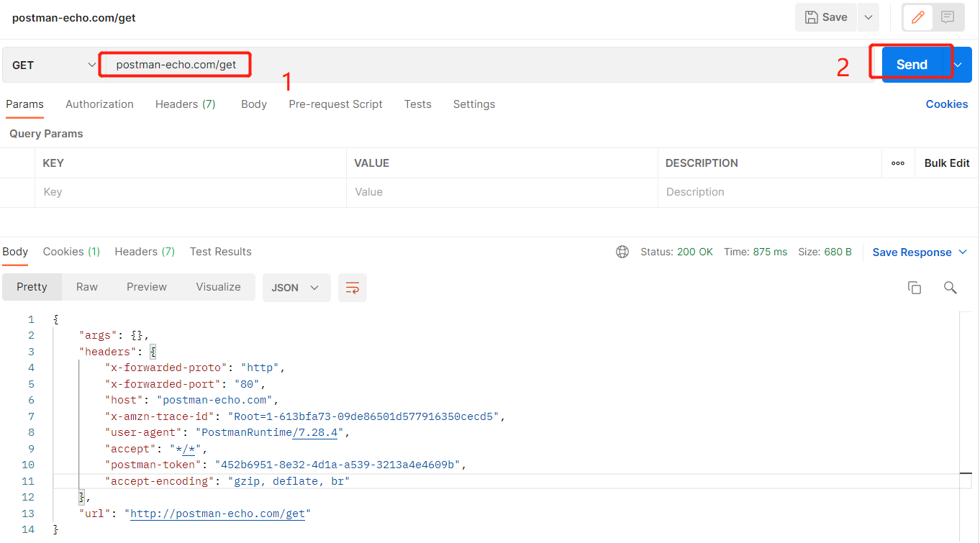The image size is (980, 543).
Task: Open the Settings tab
Action: pos(474,104)
